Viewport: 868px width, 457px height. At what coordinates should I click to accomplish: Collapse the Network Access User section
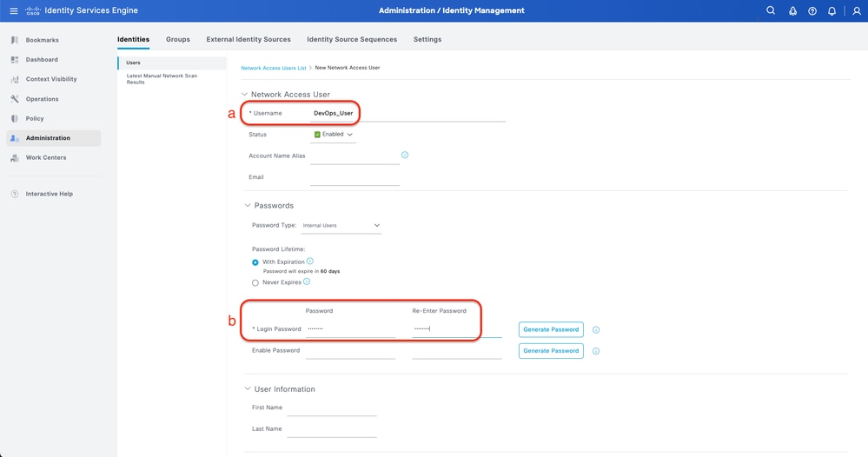[x=245, y=94]
